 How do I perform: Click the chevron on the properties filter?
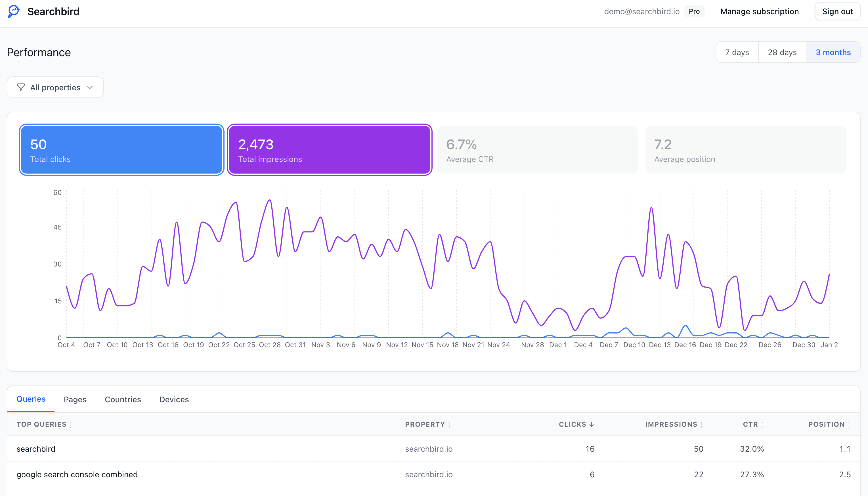[x=89, y=87]
